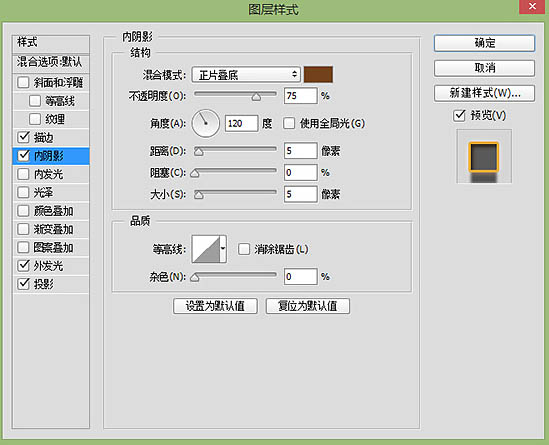Expand the contour picker arrow
The width and height of the screenshot is (549, 445).
click(223, 249)
